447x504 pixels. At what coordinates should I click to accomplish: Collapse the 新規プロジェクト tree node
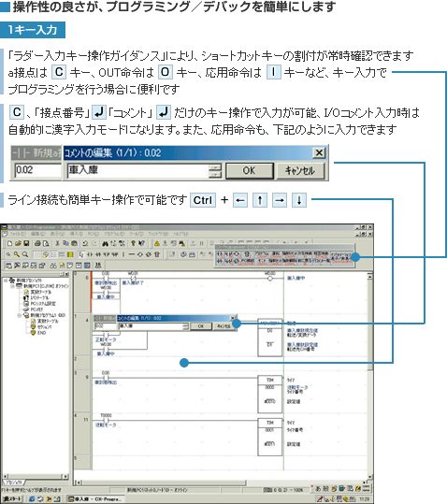6,281
